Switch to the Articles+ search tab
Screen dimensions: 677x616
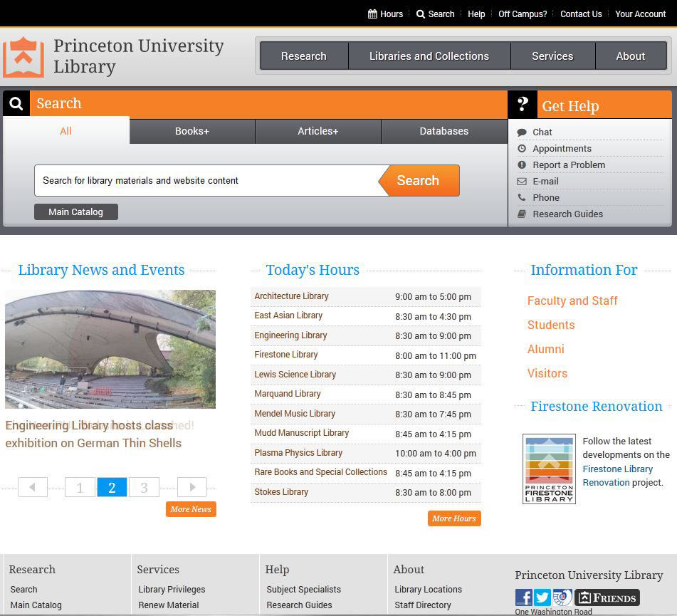tap(317, 131)
